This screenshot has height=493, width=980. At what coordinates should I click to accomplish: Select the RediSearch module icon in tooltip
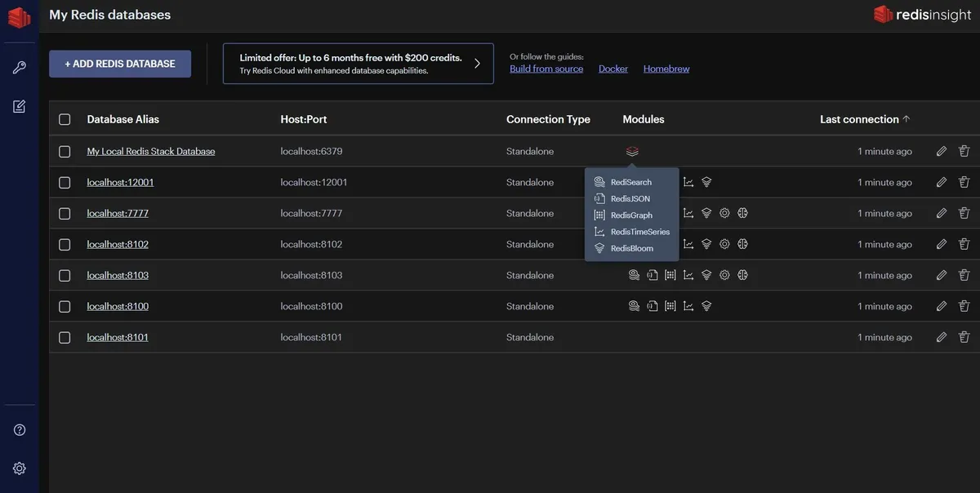598,180
